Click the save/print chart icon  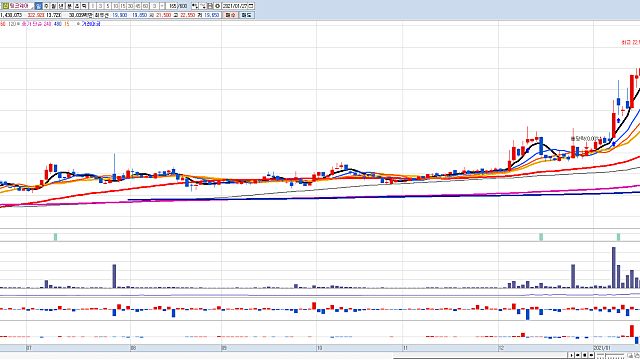210,6
